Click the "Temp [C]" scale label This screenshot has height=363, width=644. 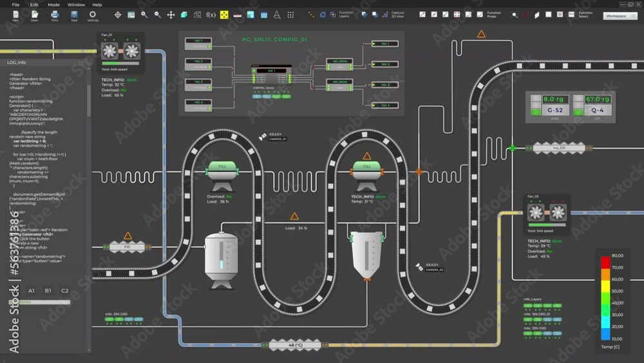pyautogui.click(x=611, y=347)
